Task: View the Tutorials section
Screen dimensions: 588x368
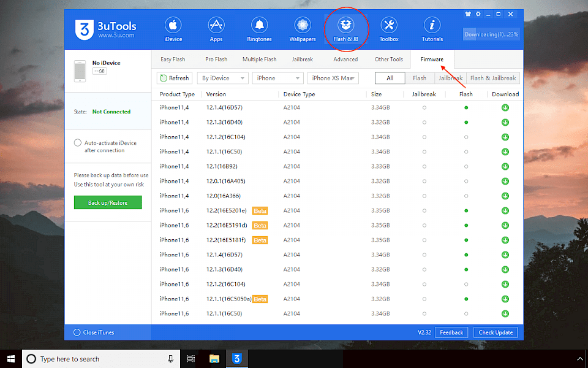Action: click(432, 29)
